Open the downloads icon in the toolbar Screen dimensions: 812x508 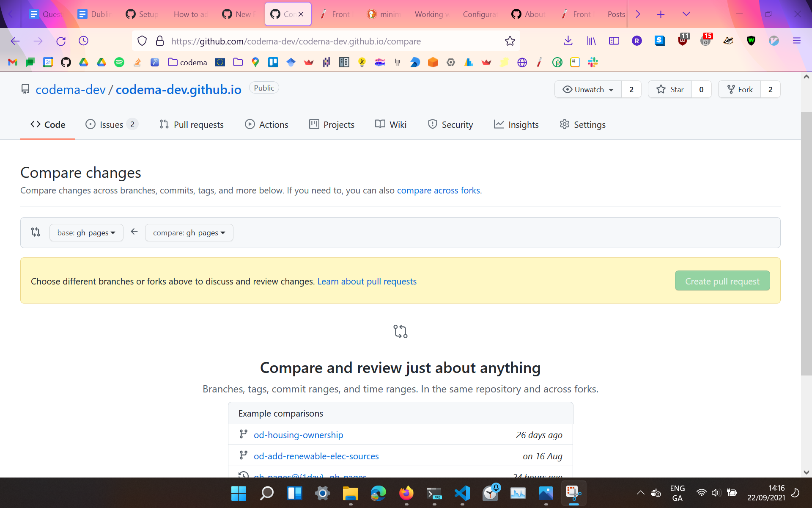tap(568, 41)
